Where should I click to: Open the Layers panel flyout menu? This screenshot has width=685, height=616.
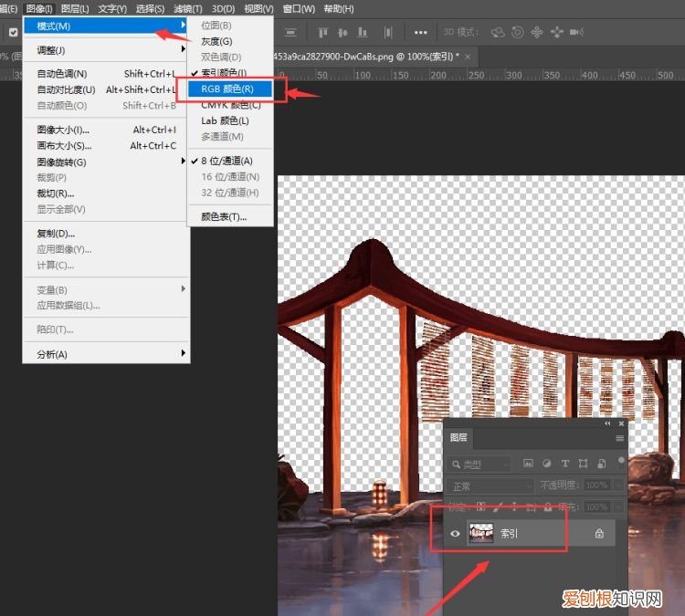[x=620, y=438]
